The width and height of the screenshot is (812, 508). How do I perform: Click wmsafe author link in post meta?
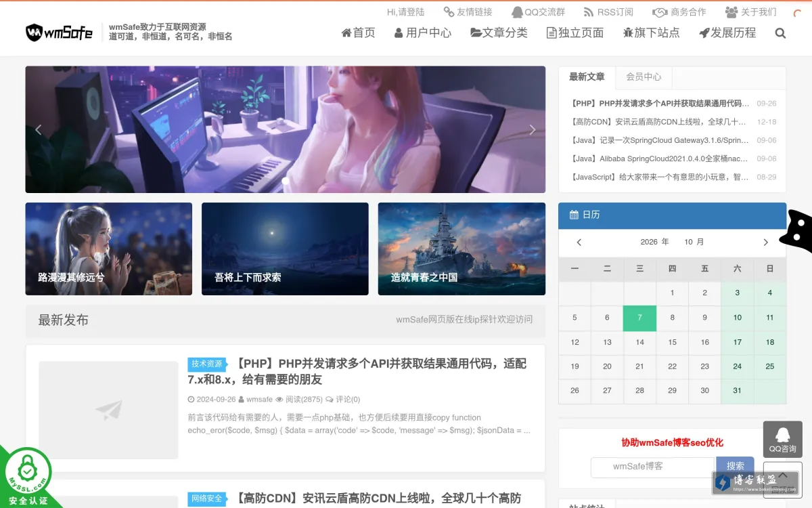259,400
